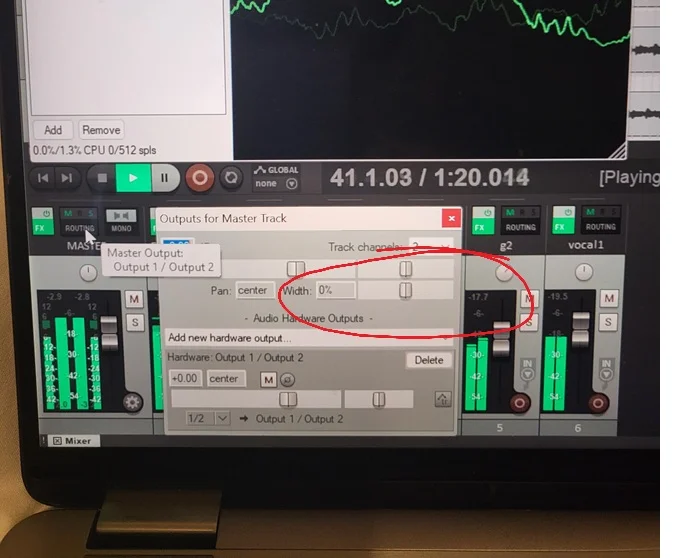
Task: Click track number 6 under vocal1
Action: [x=578, y=428]
